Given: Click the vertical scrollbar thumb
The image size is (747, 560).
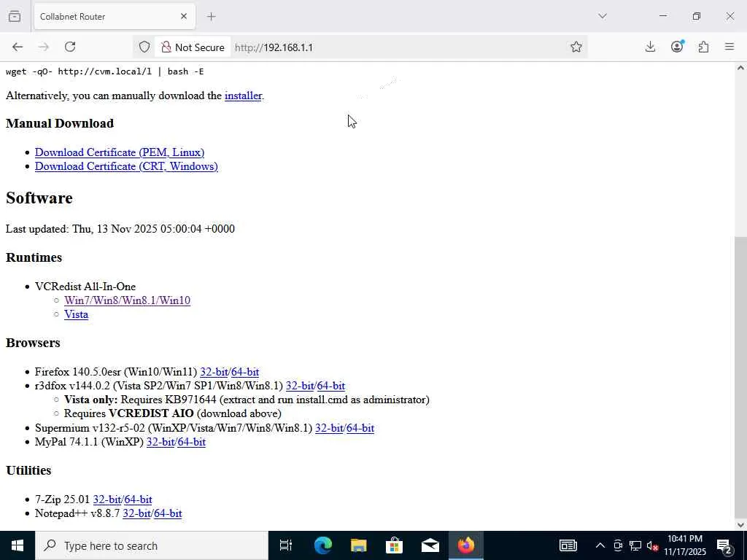Looking at the screenshot, I should [741, 377].
